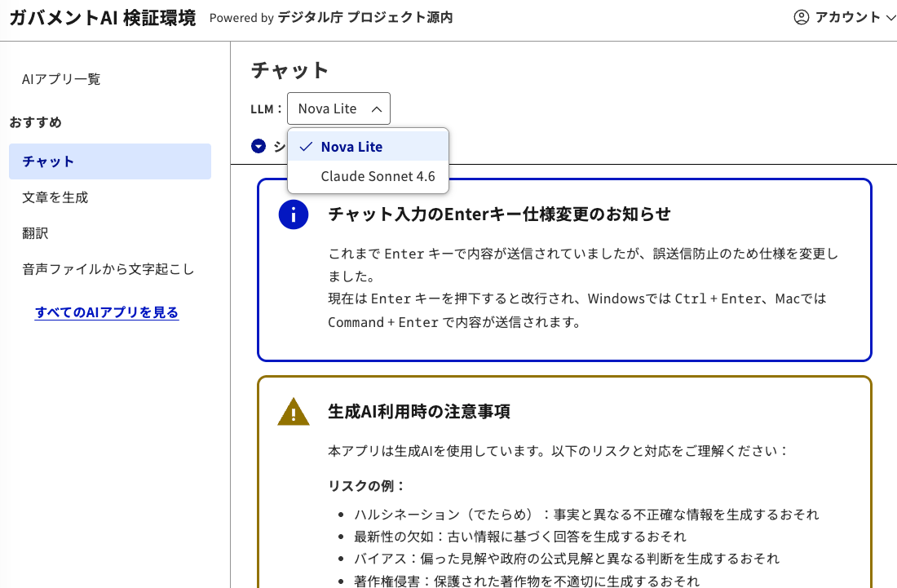Click the blue info icon on the Enterキー notice

(x=294, y=214)
